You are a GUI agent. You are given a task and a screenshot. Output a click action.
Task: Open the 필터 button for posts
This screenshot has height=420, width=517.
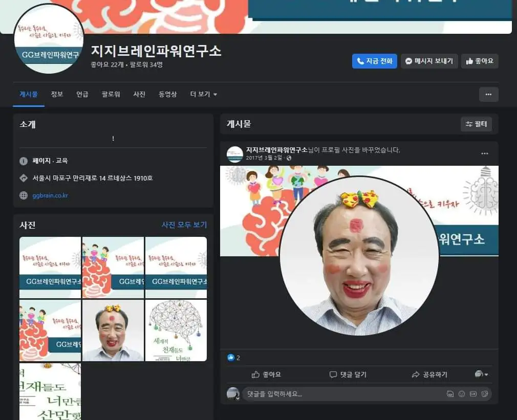click(476, 124)
